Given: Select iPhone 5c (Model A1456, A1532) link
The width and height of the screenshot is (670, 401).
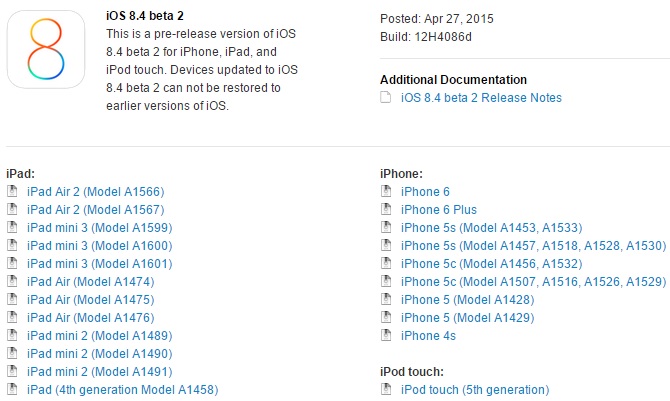Looking at the screenshot, I should 491,264.
